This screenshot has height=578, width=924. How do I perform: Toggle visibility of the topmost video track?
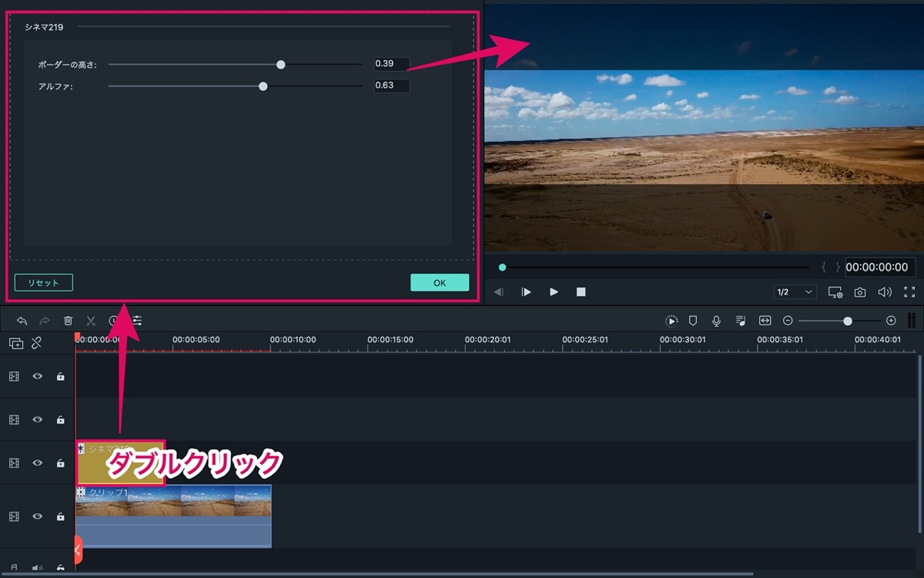37,377
